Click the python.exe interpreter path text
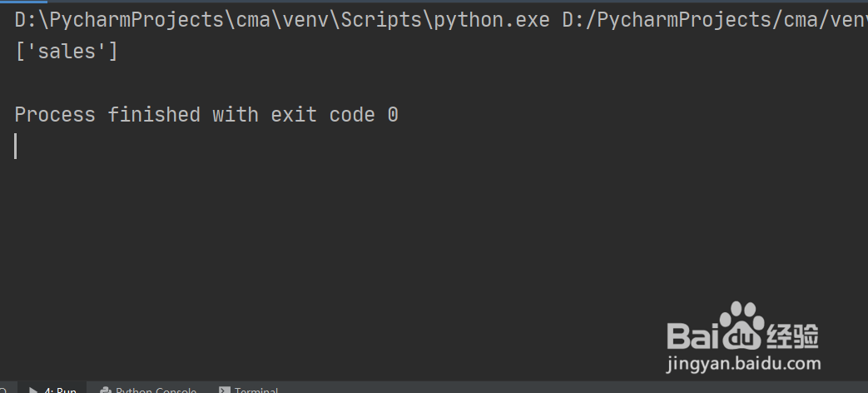Image resolution: width=868 pixels, height=393 pixels. (x=283, y=20)
